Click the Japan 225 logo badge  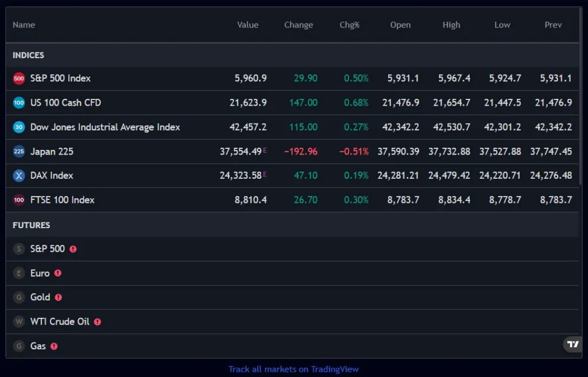[18, 151]
